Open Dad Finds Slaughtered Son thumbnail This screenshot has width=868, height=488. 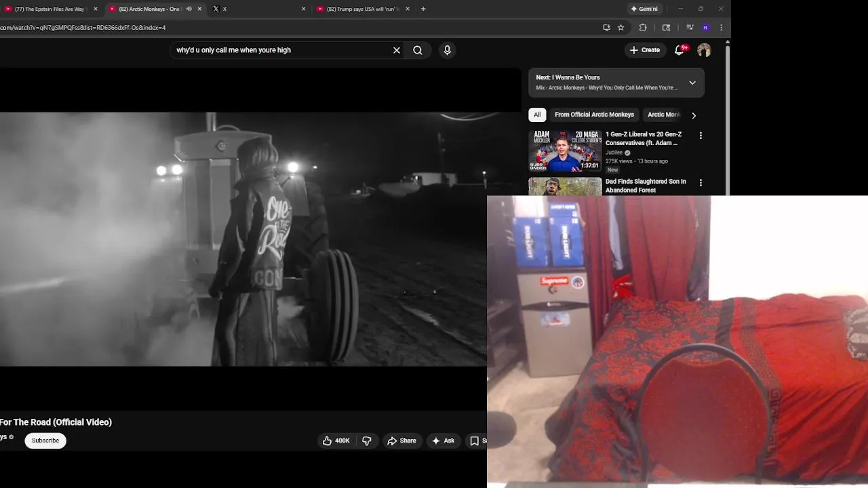[x=565, y=186]
